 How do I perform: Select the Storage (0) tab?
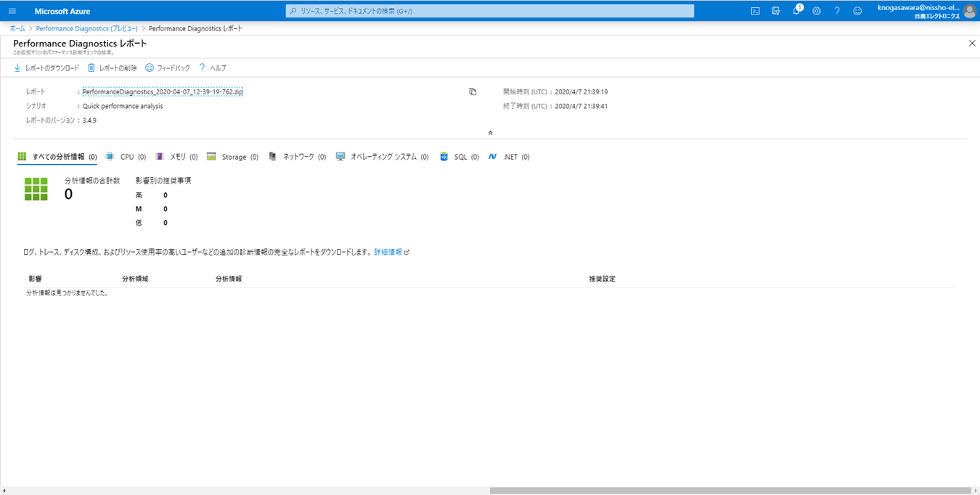point(232,157)
